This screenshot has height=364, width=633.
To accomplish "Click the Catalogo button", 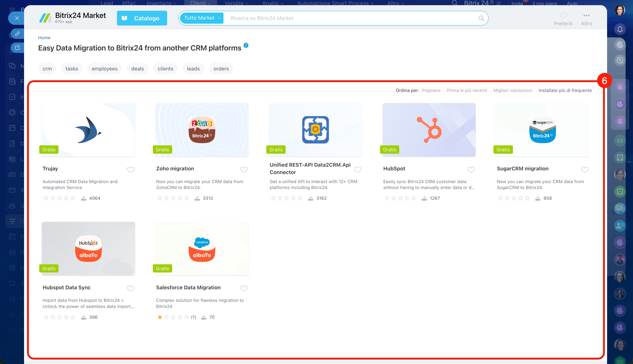I will point(142,18).
